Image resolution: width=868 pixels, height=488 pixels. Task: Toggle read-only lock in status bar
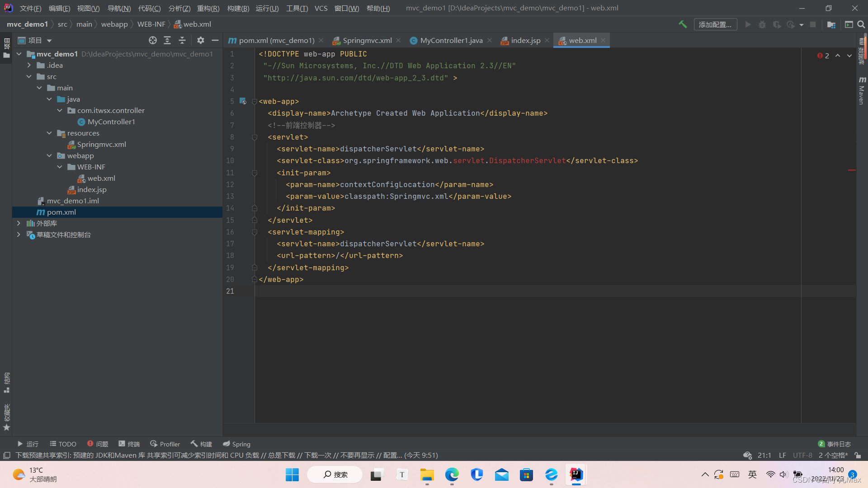coord(858,455)
